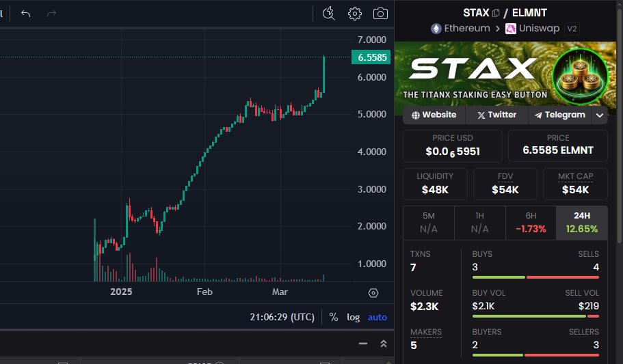Image resolution: width=623 pixels, height=364 pixels.
Task: Click the buy vol versus sell vol bar
Action: pyautogui.click(x=535, y=316)
